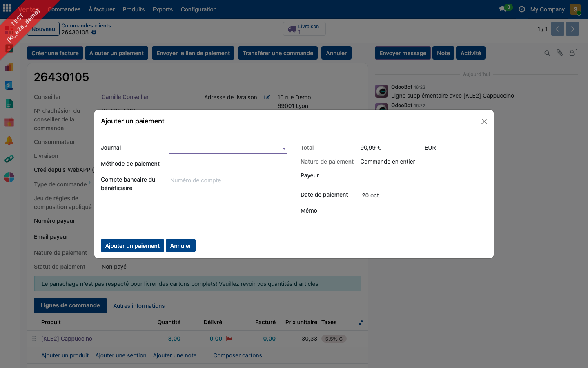Search messages in the chatter
The image size is (588, 368).
pos(547,53)
